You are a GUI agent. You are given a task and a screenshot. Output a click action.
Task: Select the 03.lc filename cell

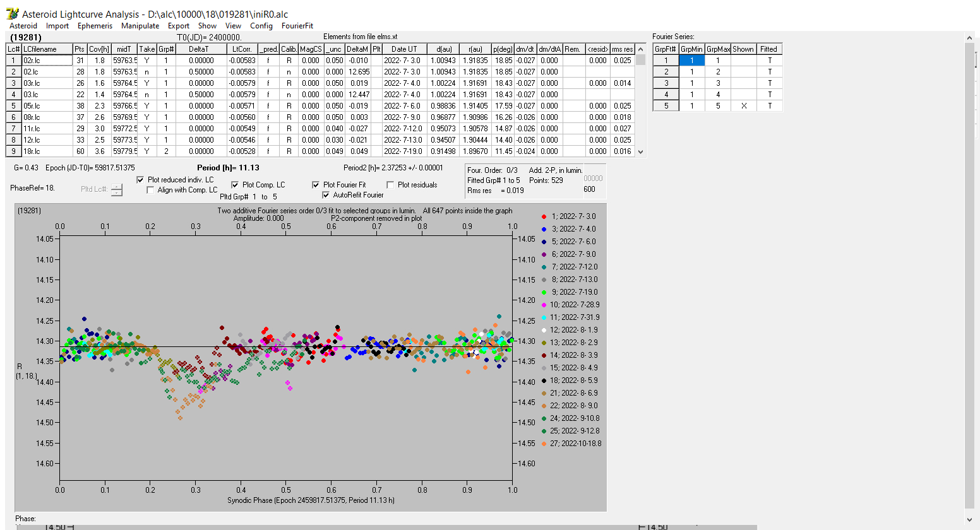pos(47,95)
